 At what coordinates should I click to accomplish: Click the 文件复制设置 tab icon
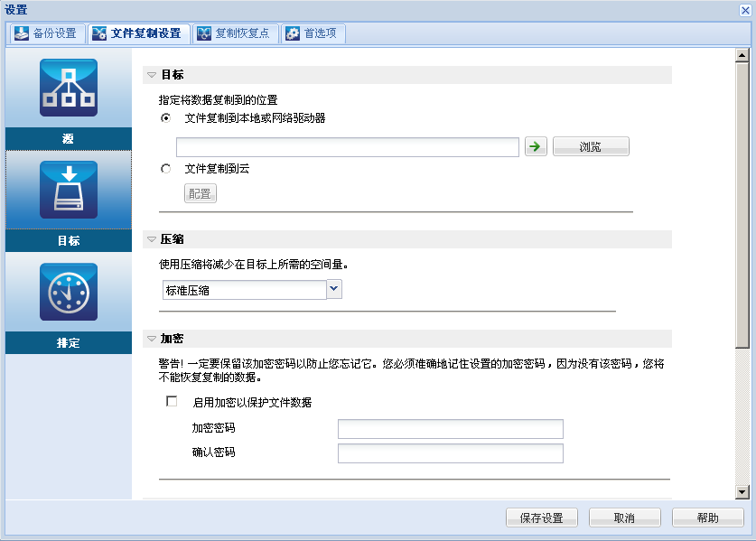(98, 33)
